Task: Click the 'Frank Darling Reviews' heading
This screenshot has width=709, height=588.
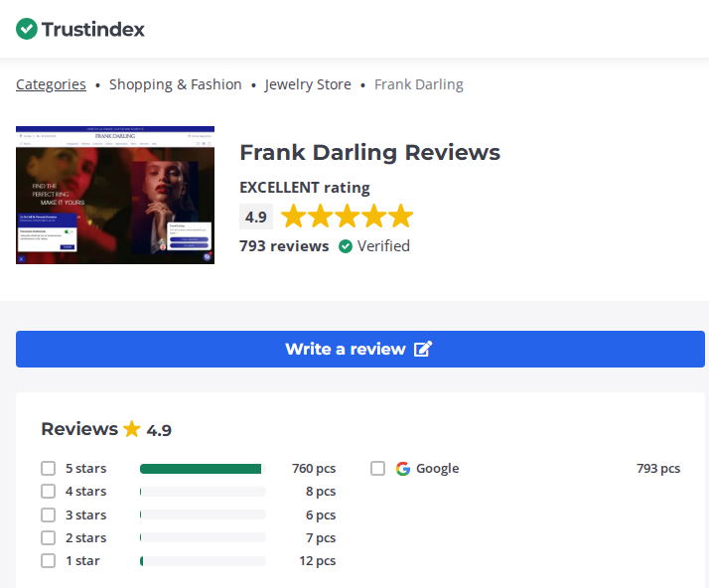Action: tap(369, 152)
